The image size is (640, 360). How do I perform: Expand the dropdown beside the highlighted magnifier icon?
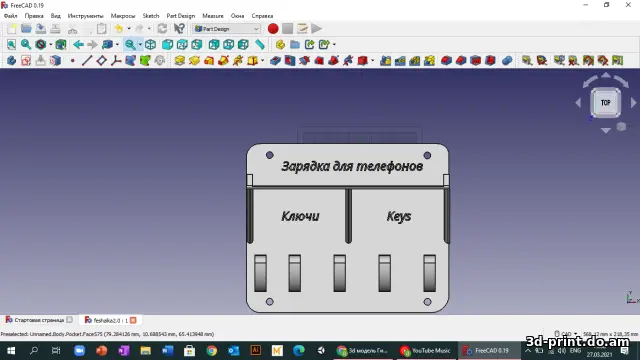140,44
